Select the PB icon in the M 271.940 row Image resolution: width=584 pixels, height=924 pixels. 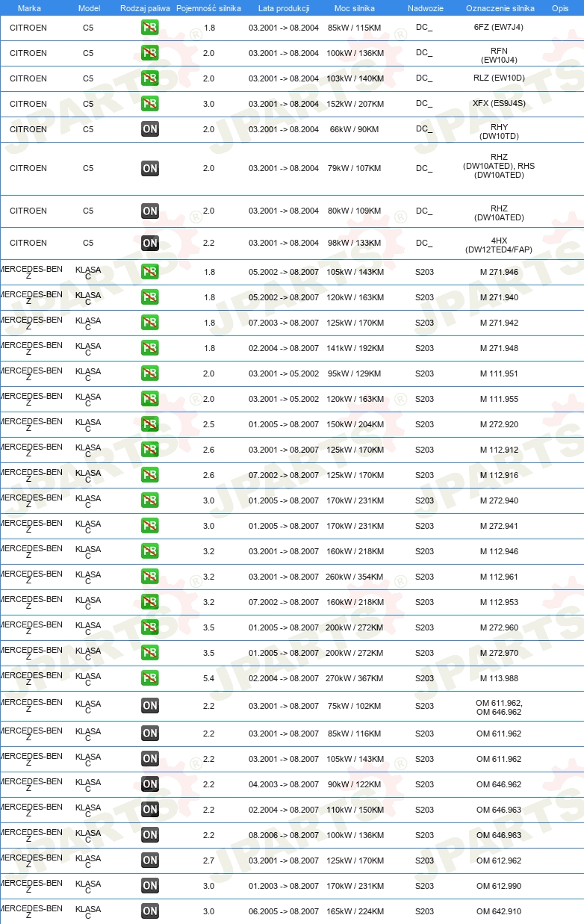pyautogui.click(x=150, y=297)
